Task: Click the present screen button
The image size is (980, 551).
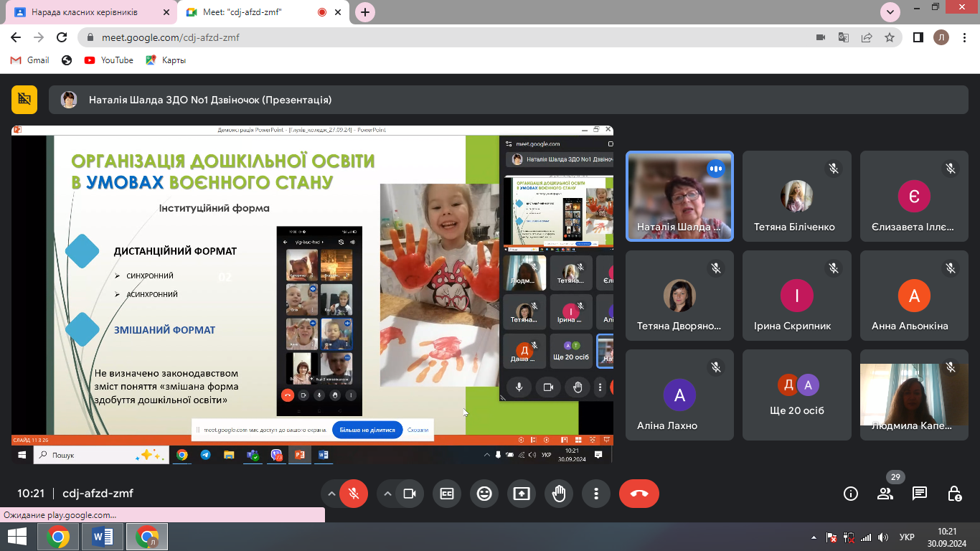Action: coord(522,494)
